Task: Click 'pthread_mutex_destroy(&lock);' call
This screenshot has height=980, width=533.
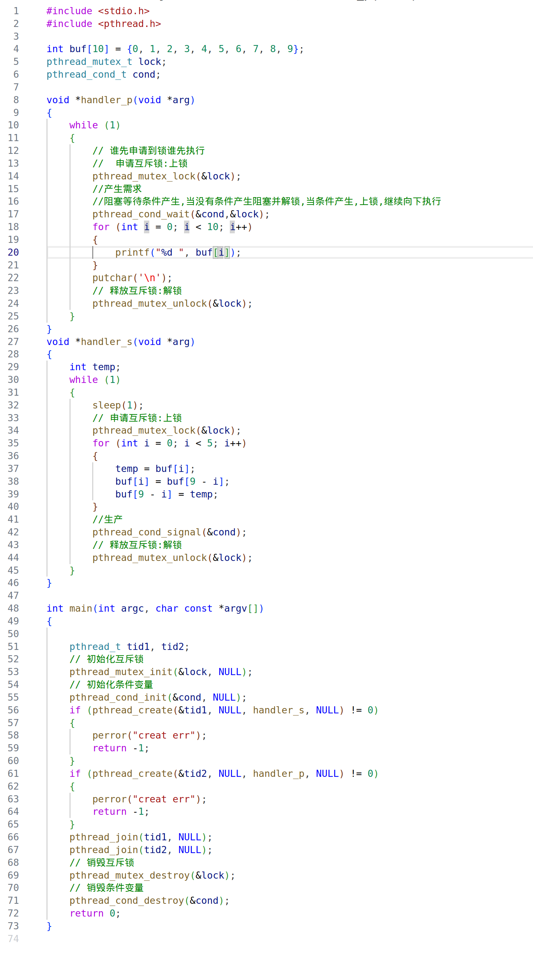Action: [152, 875]
